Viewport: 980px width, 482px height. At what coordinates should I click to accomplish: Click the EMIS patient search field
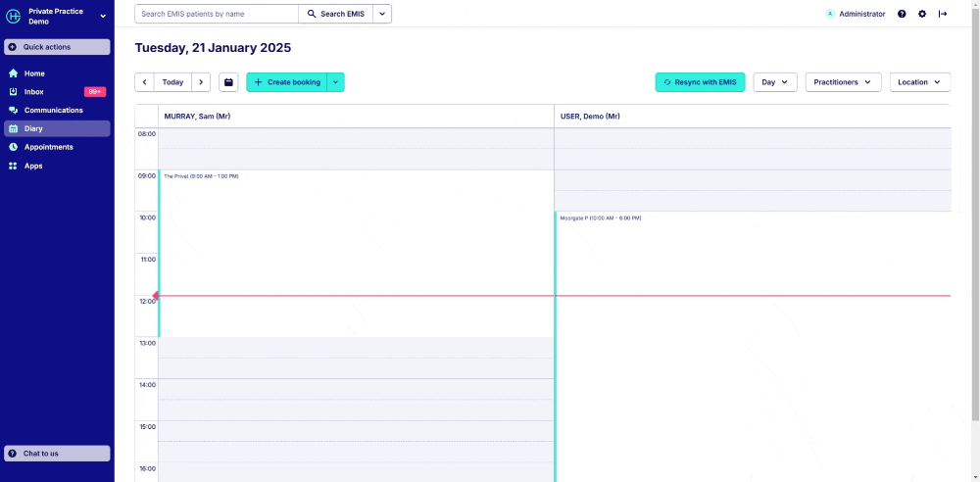coord(216,14)
